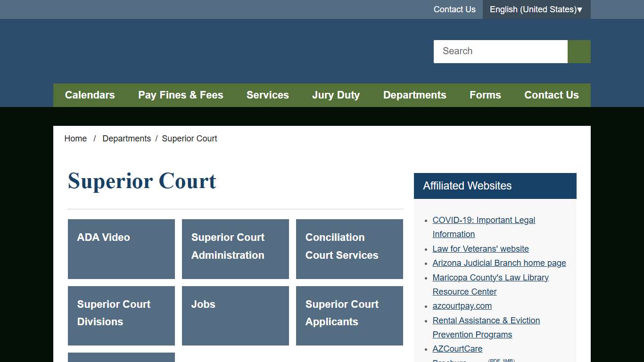The height and width of the screenshot is (362, 644).
Task: Visit azcourtpay.com from Affiliated Websites
Action: coord(462,305)
